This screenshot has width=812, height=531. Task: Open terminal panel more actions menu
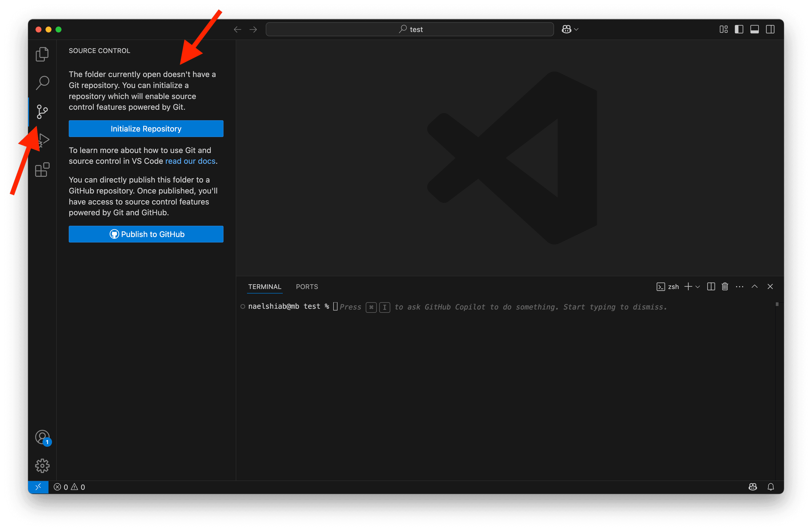tap(739, 287)
